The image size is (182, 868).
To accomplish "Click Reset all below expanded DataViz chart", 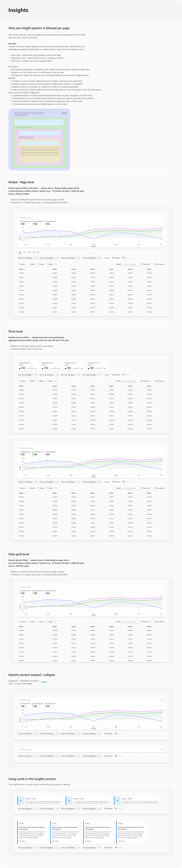I will pos(119,734).
